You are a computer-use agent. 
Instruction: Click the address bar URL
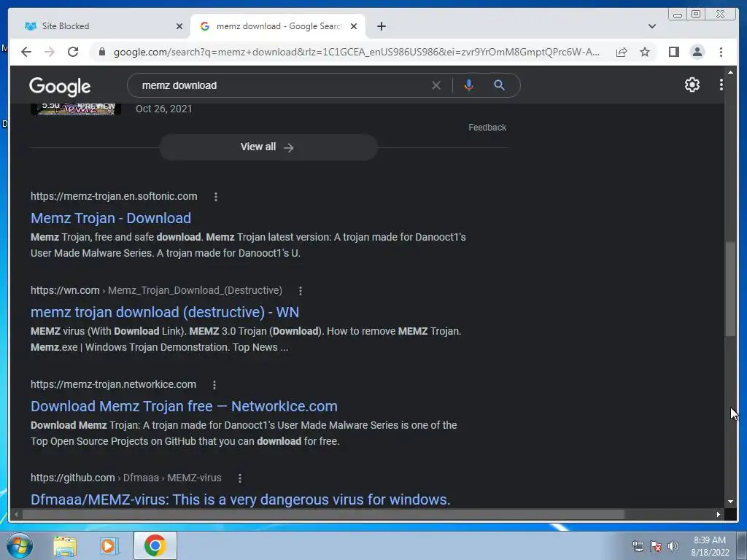(356, 52)
